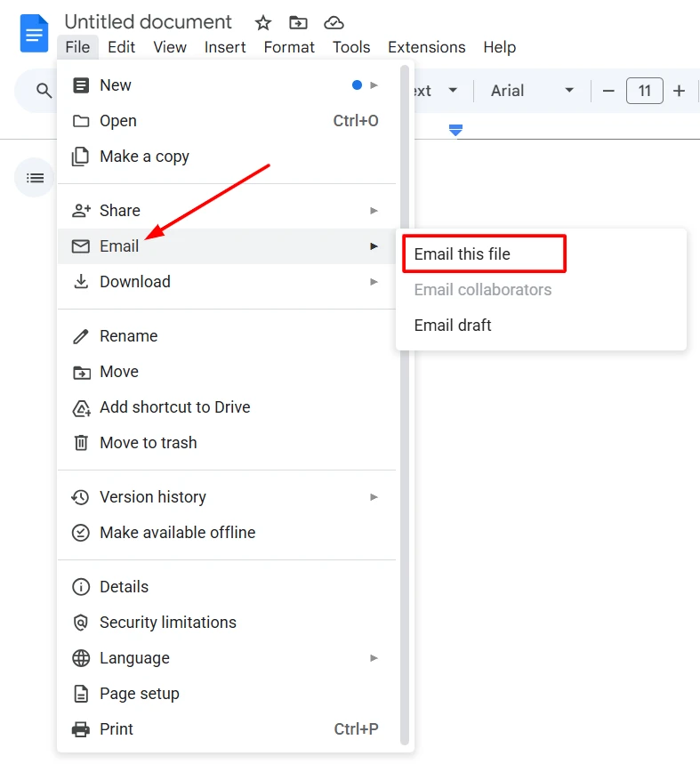This screenshot has width=700, height=764.
Task: Increase font size using the plus icon
Action: (679, 90)
